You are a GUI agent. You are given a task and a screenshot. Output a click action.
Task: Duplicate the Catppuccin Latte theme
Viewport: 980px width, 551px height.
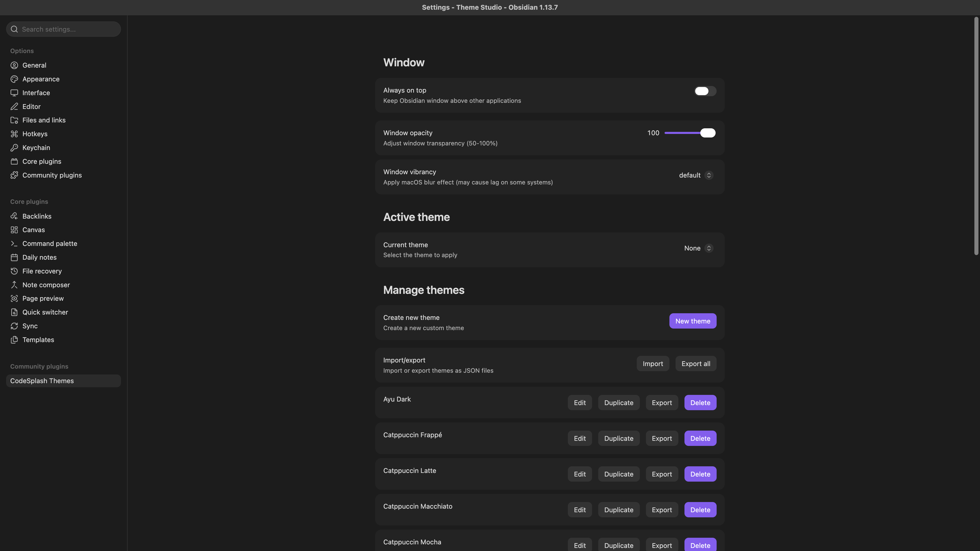(619, 474)
